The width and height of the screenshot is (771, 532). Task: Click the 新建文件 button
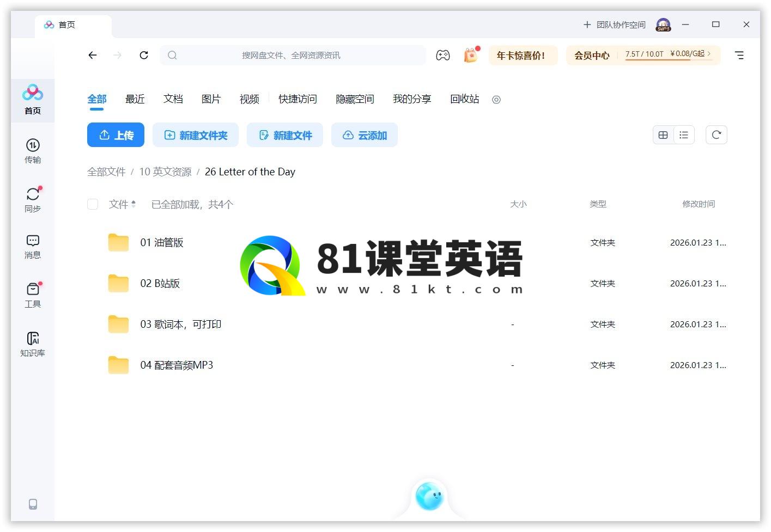285,135
